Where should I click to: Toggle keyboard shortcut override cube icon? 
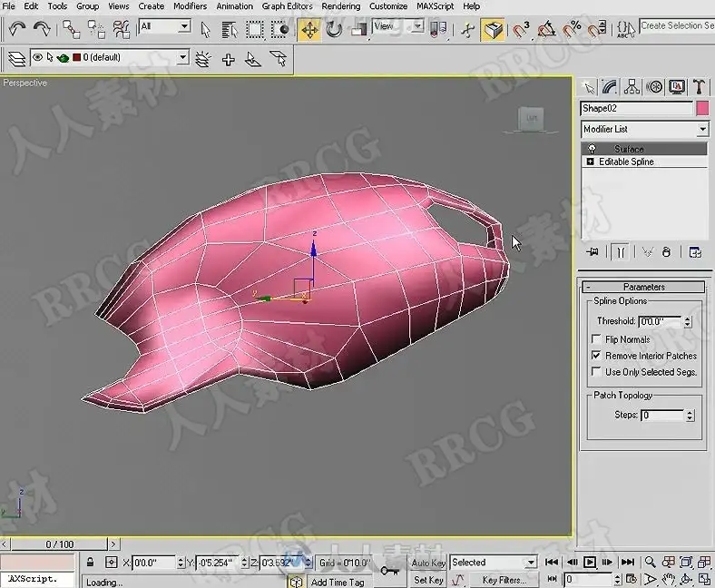(493, 30)
